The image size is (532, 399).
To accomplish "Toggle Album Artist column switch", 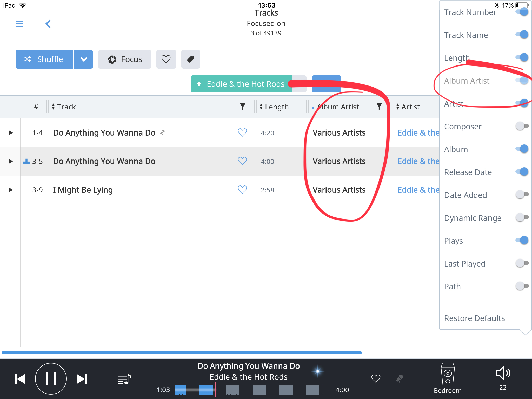I will (x=522, y=80).
